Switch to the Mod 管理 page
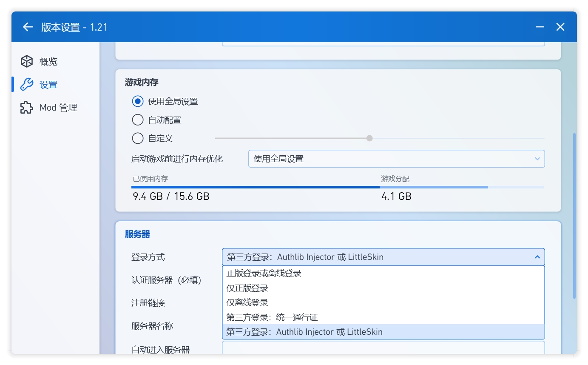This screenshot has width=588, height=365. [x=58, y=107]
